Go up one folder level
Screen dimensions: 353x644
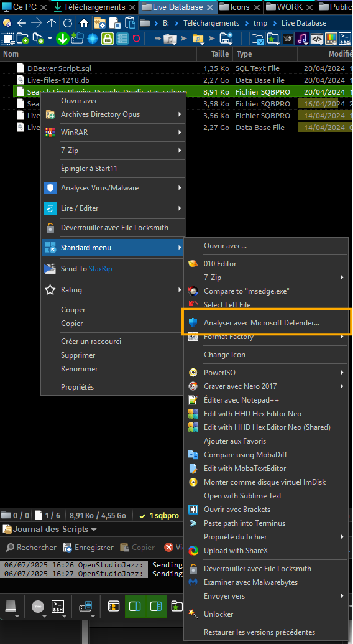(x=52, y=23)
